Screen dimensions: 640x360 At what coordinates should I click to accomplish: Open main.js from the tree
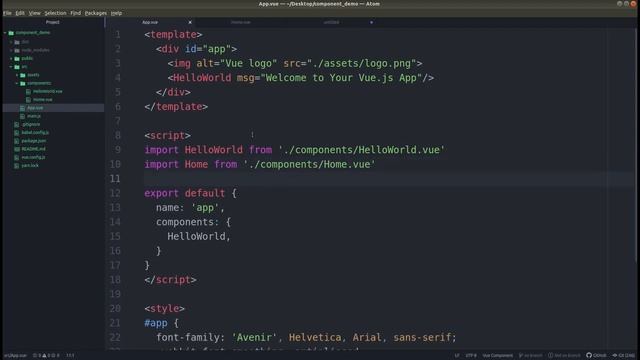click(x=34, y=116)
